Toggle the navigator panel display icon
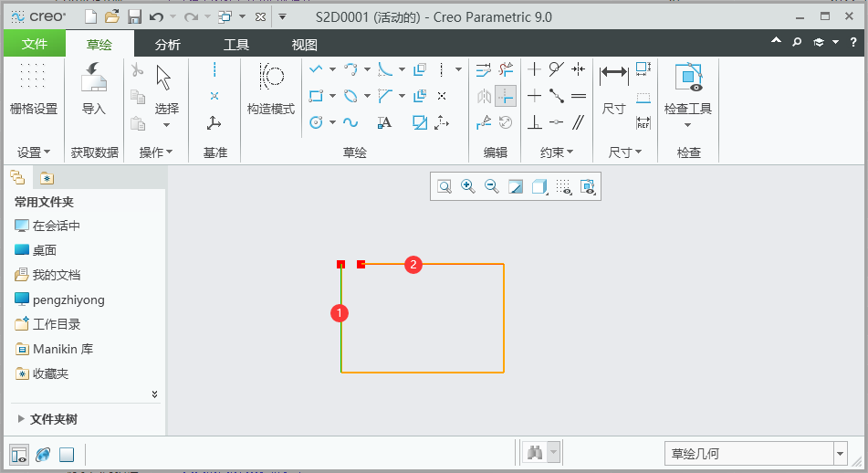The image size is (868, 473). (18, 454)
